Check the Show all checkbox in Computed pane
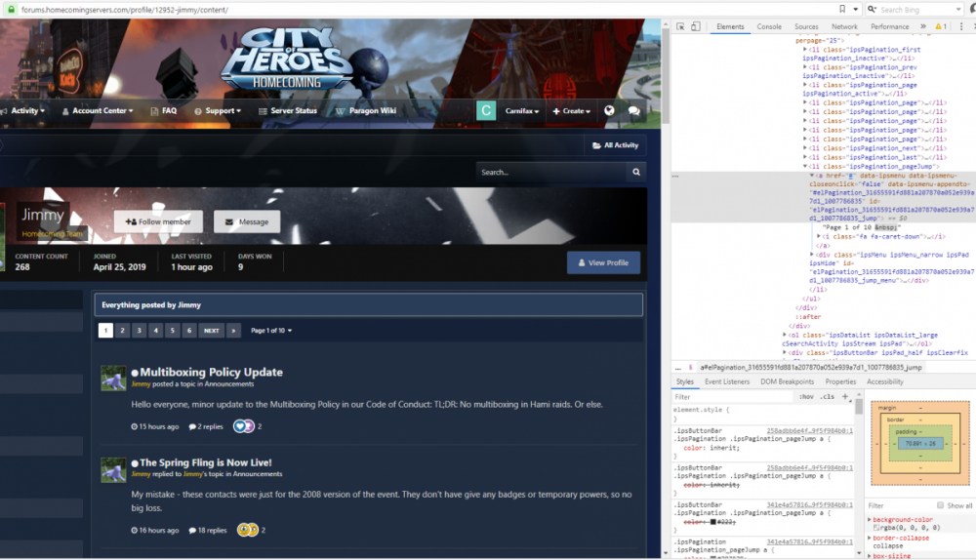This screenshot has height=560, width=976. point(940,505)
